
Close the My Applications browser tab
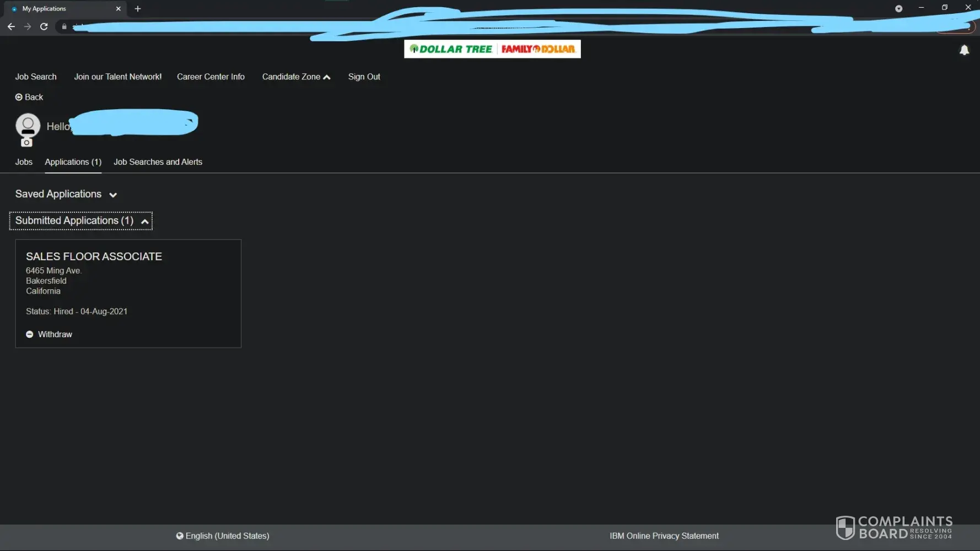tap(118, 9)
